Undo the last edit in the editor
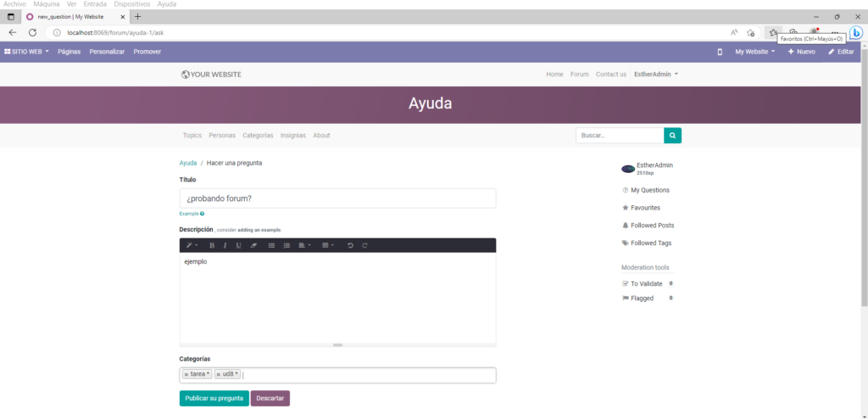The width and height of the screenshot is (868, 419). point(350,245)
